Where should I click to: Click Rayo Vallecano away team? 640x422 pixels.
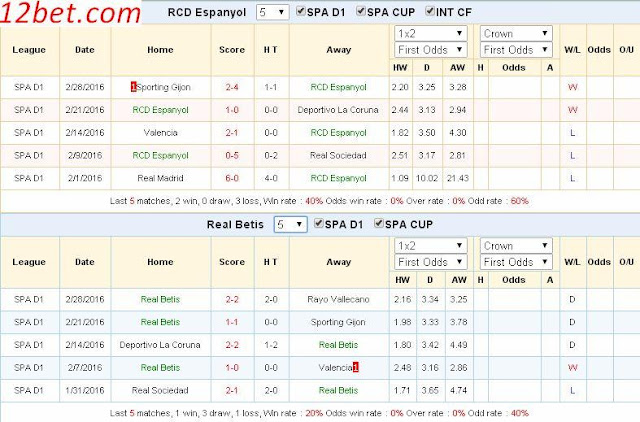pyautogui.click(x=338, y=299)
